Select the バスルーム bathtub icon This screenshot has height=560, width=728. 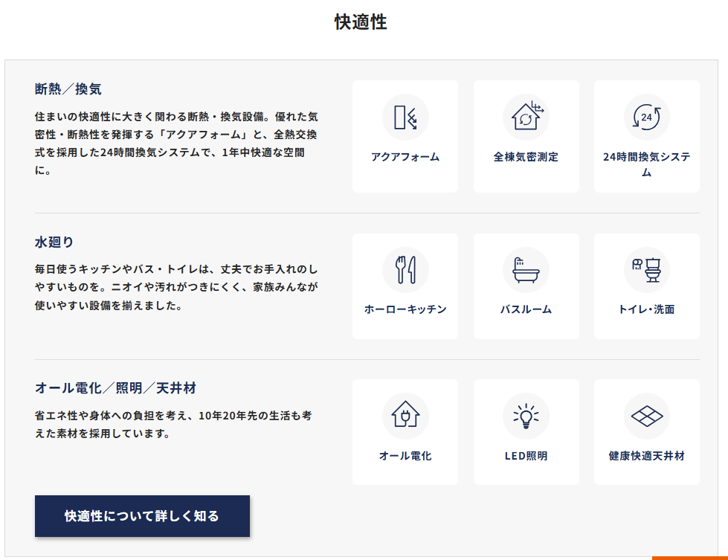pyautogui.click(x=526, y=270)
